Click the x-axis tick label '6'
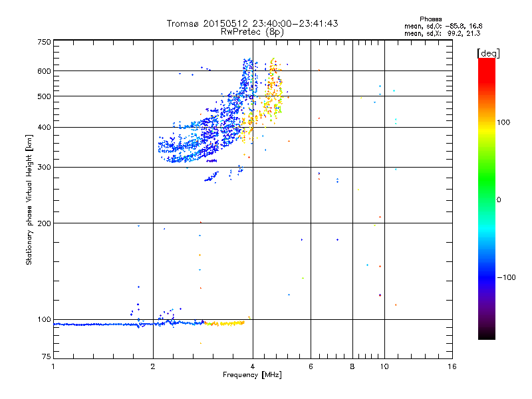The width and height of the screenshot is (532, 399). tap(311, 366)
